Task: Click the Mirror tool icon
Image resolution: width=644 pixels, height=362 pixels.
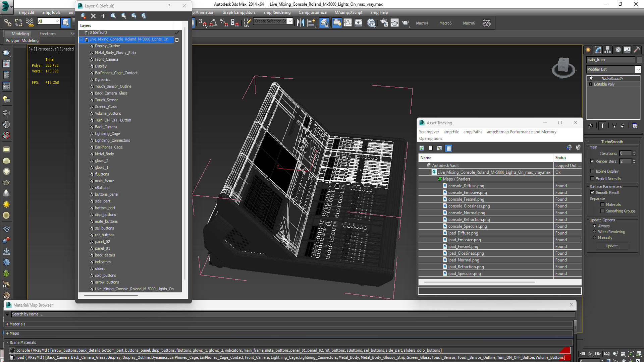Action: point(301,23)
